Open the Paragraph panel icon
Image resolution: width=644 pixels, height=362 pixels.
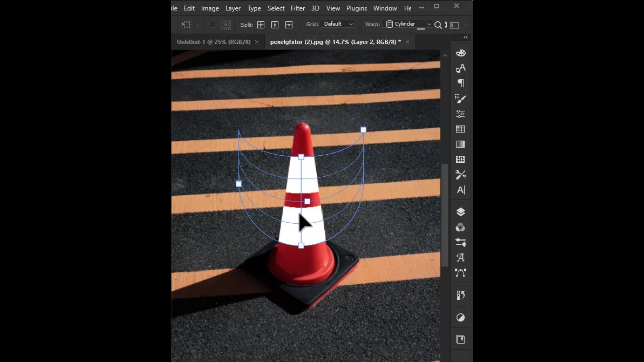[461, 83]
